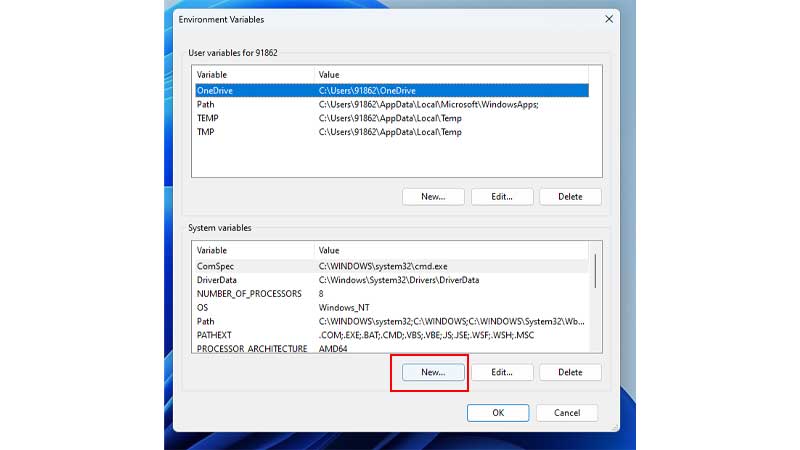This screenshot has width=800, height=450.
Task: Select the ComSpec system variable
Action: (x=391, y=266)
